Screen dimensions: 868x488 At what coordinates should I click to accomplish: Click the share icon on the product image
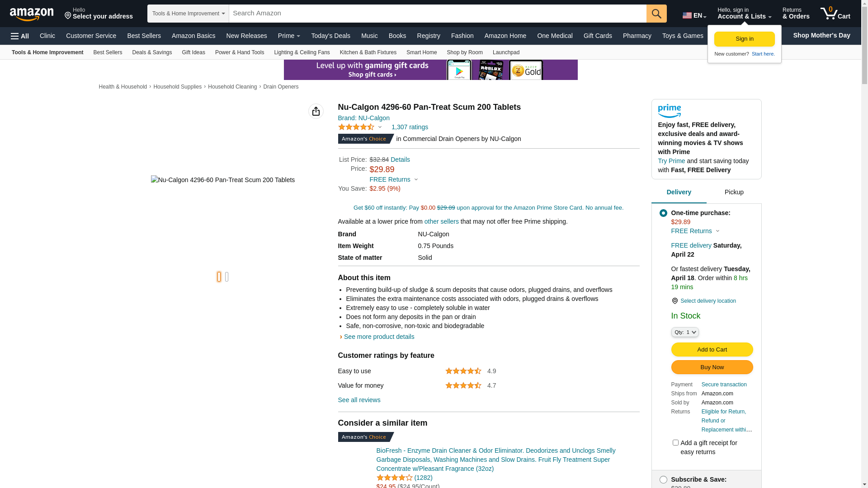[316, 111]
